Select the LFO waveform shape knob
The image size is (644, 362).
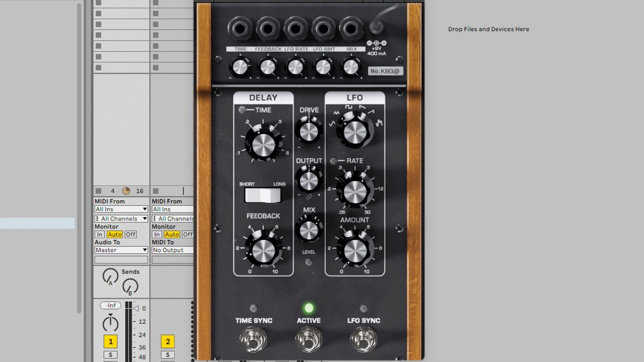tap(355, 131)
